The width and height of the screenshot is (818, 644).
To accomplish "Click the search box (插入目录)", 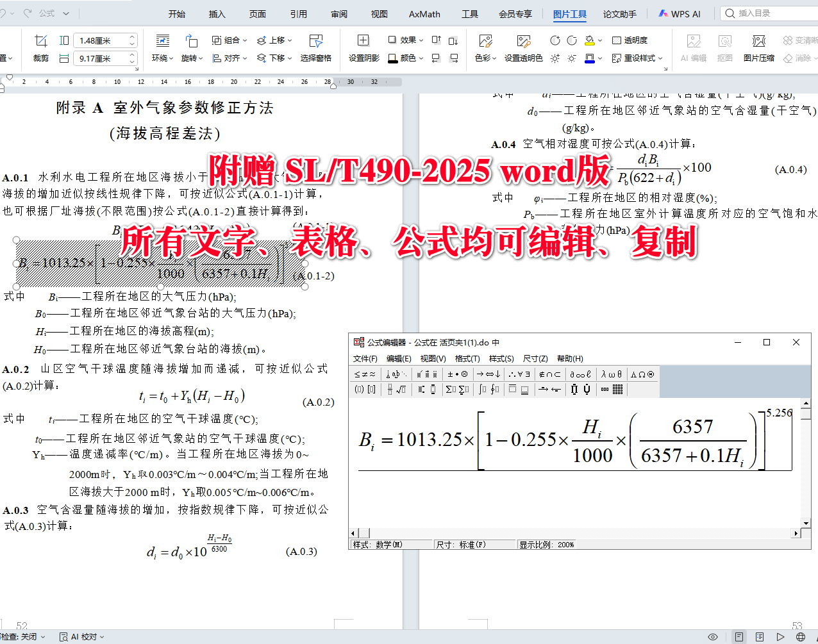I will coord(769,13).
